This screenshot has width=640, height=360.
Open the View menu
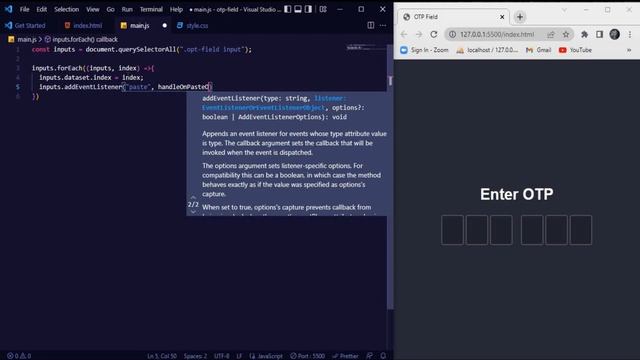coord(93,9)
